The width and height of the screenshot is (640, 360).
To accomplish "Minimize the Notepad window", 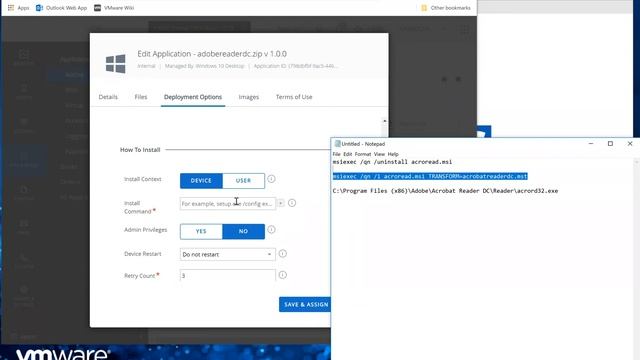I will pos(591,144).
